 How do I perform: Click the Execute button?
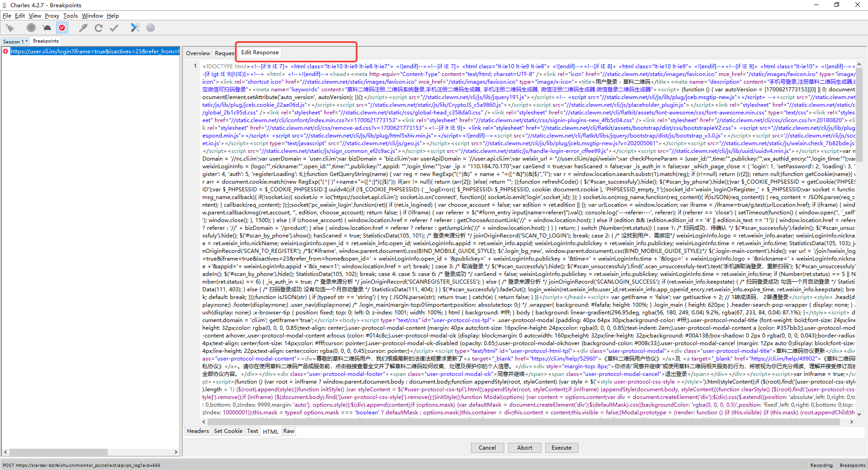[x=562, y=448]
